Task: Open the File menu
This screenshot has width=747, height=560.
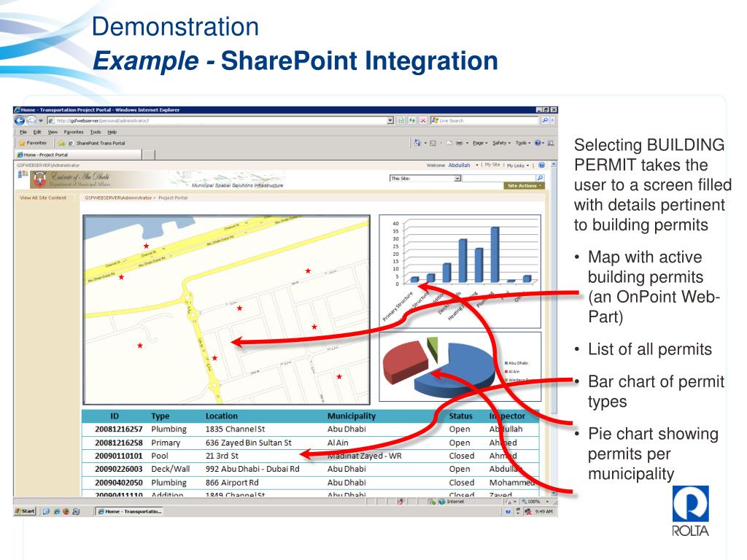Action: 23,132
